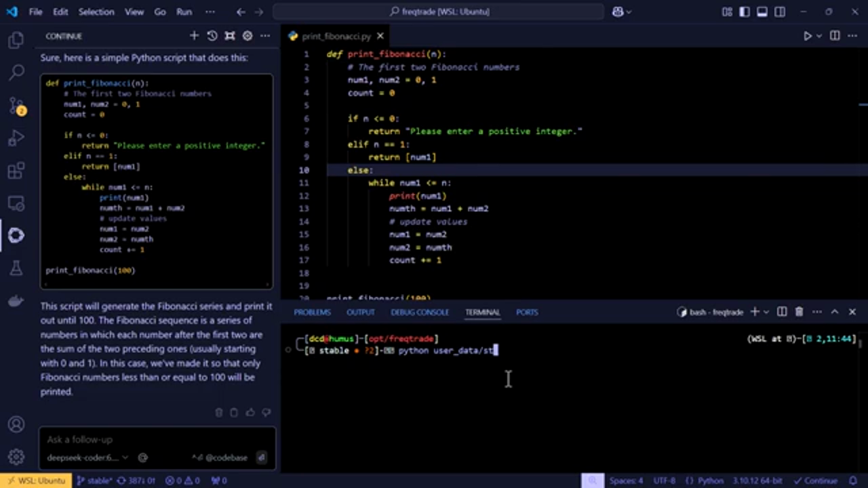This screenshot has width=868, height=488.
Task: Switch to the PROBLEMS tab
Action: point(313,312)
